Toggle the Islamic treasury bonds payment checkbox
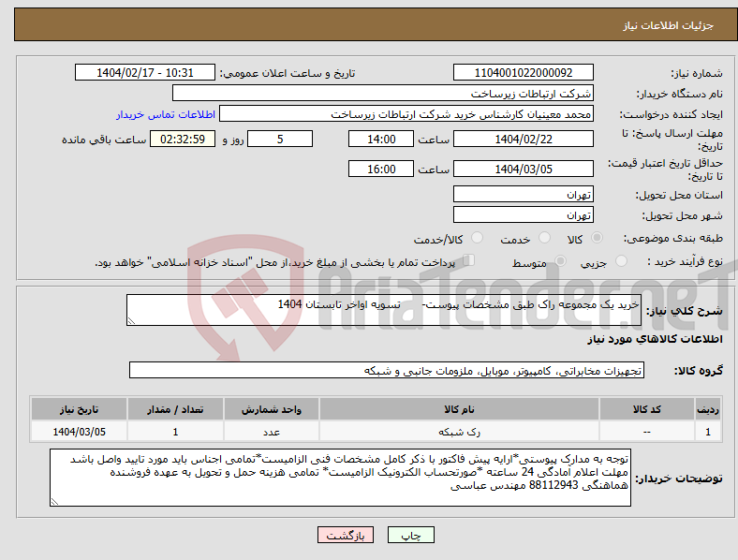This screenshot has height=560, width=738. (469, 260)
